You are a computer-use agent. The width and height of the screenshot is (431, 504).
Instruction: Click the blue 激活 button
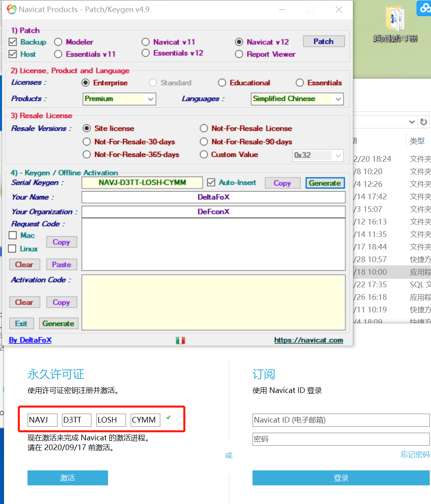click(68, 478)
